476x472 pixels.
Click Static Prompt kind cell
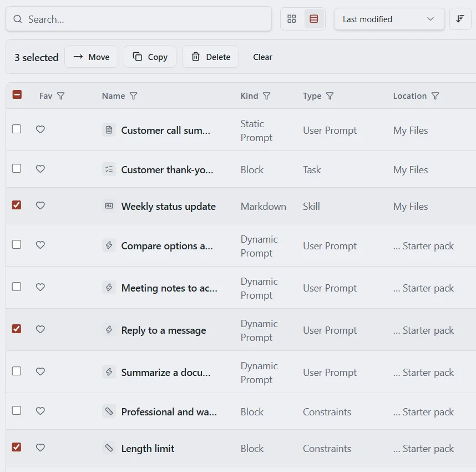[256, 130]
